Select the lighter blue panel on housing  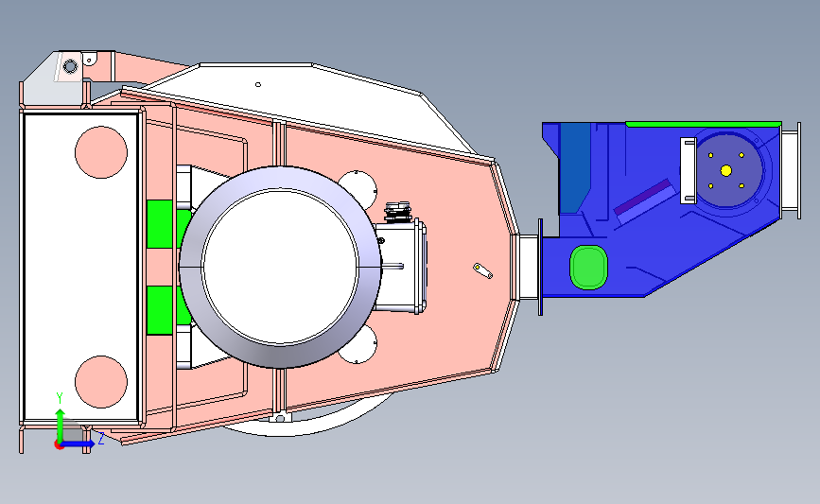point(575,167)
